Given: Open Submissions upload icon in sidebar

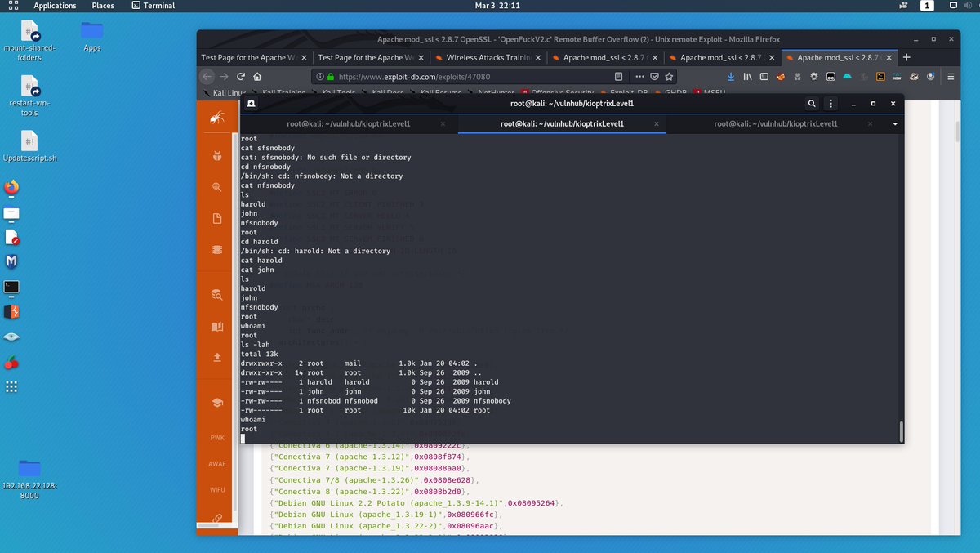Looking at the screenshot, I should tap(217, 357).
